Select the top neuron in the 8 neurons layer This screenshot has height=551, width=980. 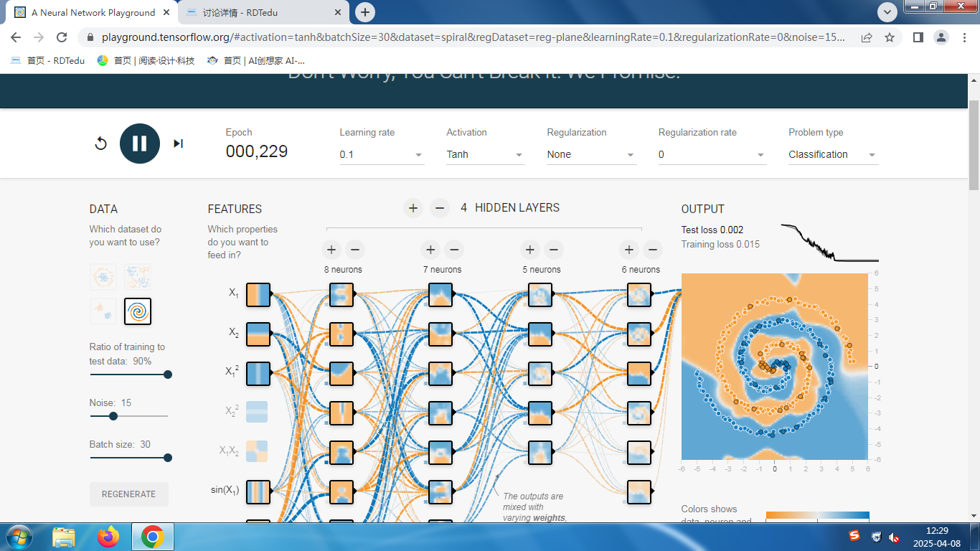click(x=341, y=294)
